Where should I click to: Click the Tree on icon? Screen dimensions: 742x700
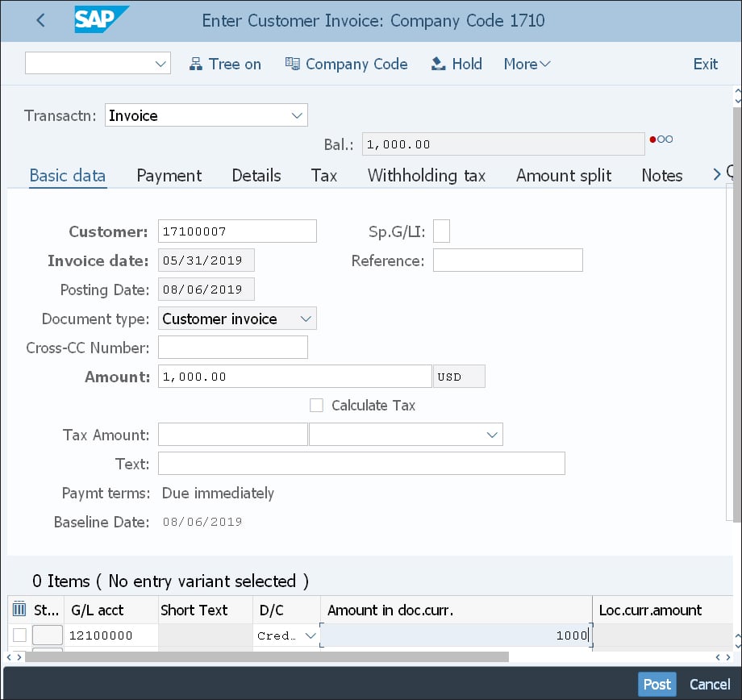click(195, 65)
